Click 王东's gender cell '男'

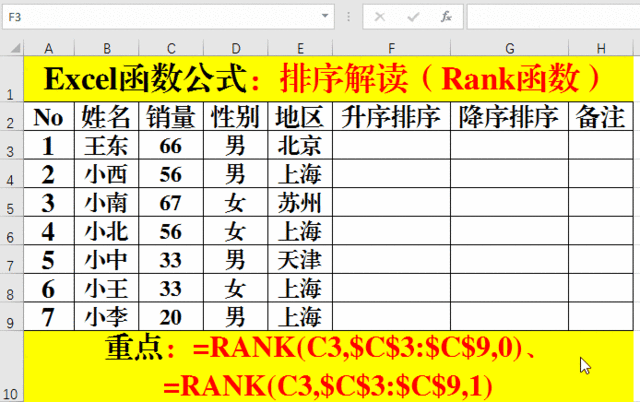coord(236,145)
